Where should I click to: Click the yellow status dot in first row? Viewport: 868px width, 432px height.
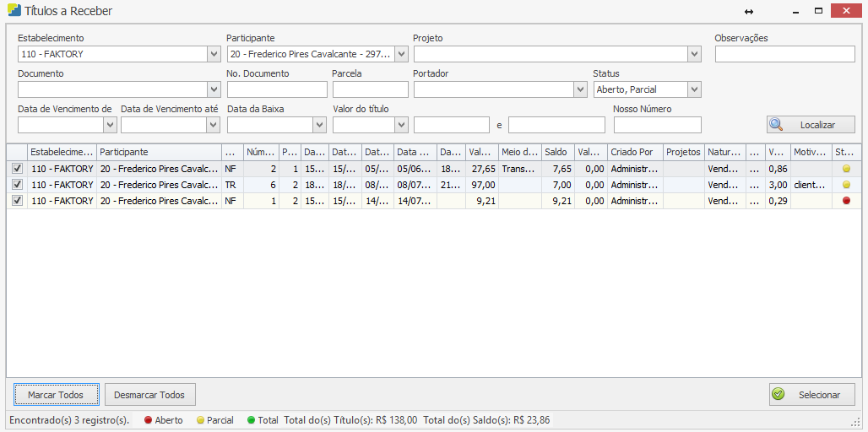point(846,169)
